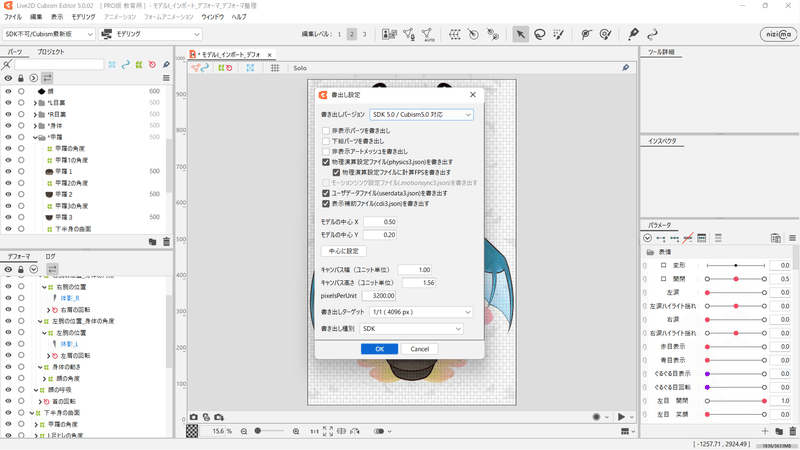The image size is (800, 450).
Task: Collapse the *甲羅 folder
Action: point(35,137)
